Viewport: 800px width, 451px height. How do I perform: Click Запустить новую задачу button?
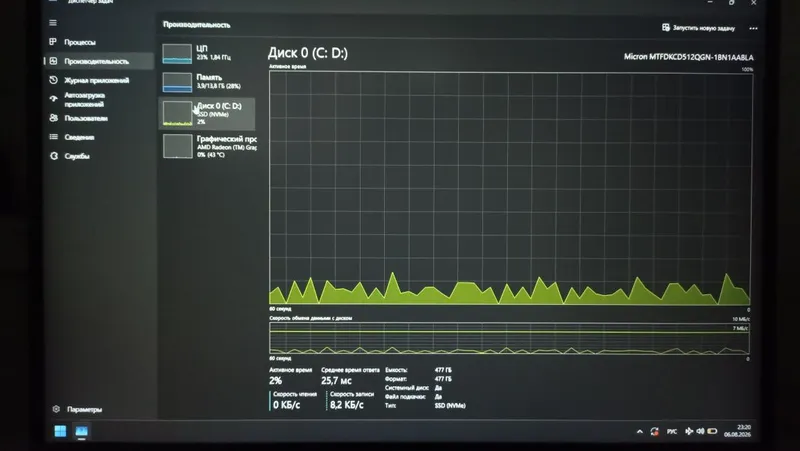pos(698,28)
